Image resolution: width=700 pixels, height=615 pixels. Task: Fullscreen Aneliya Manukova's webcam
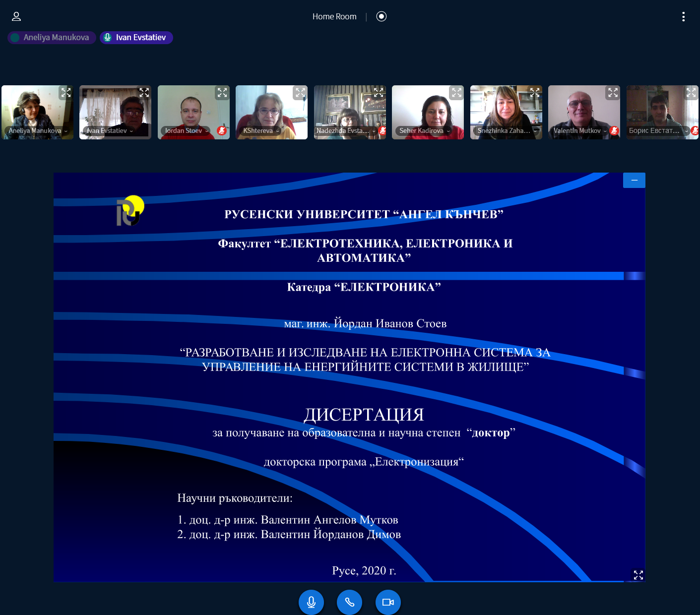66,92
